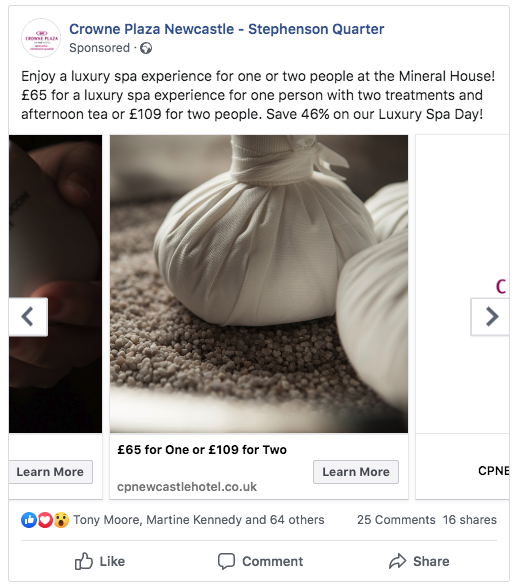The image size is (515, 587).
Task: Click Learn More on the center card
Action: tap(356, 472)
